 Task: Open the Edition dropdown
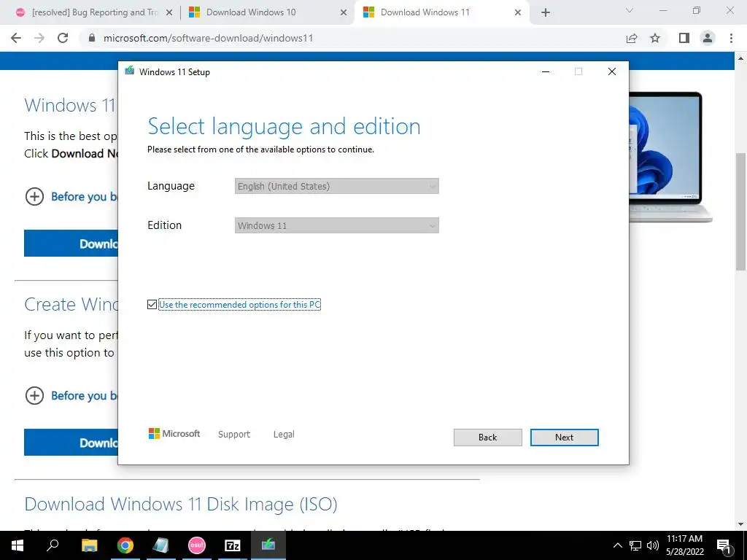337,226
